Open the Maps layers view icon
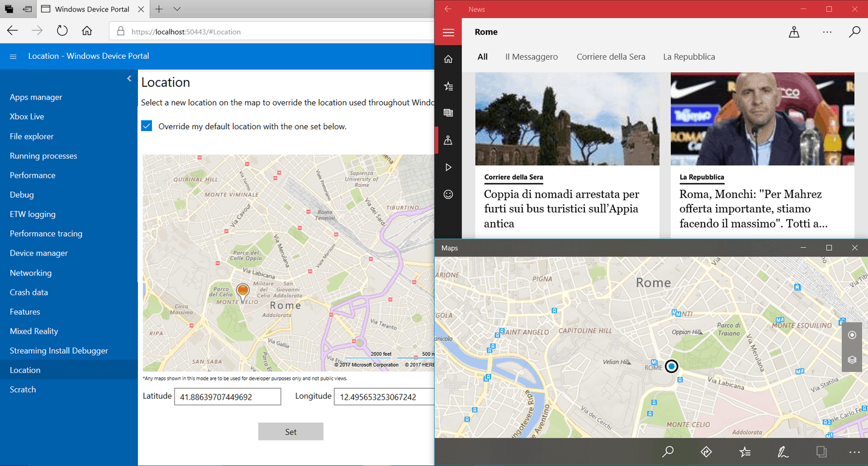Viewport: 868px width, 466px height. point(852,359)
